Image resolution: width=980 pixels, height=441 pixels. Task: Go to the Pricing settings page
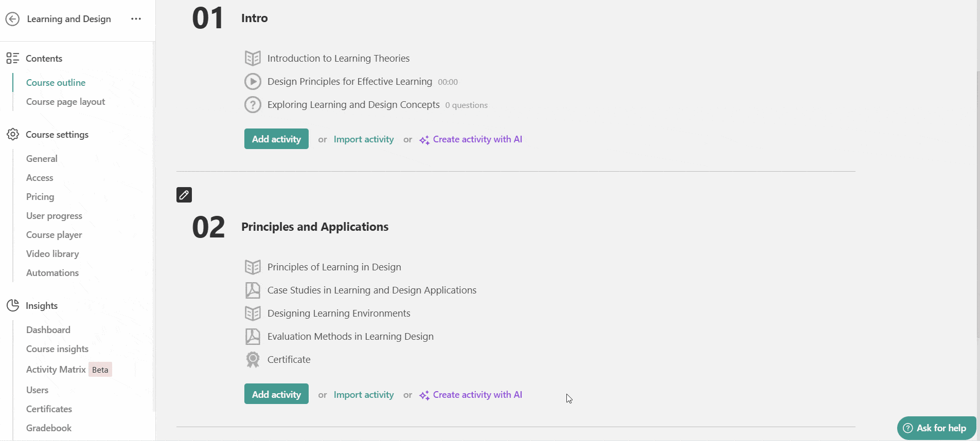40,197
